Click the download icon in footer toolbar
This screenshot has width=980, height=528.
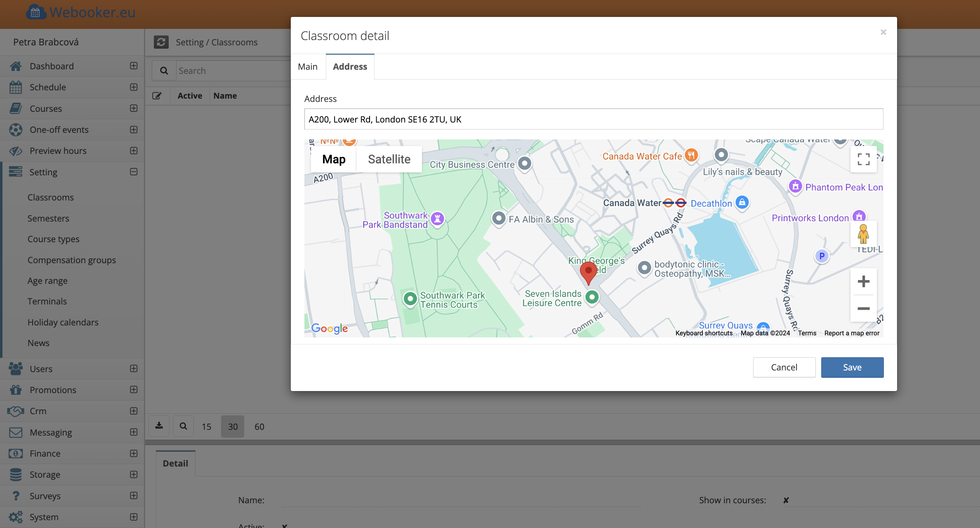click(x=159, y=426)
